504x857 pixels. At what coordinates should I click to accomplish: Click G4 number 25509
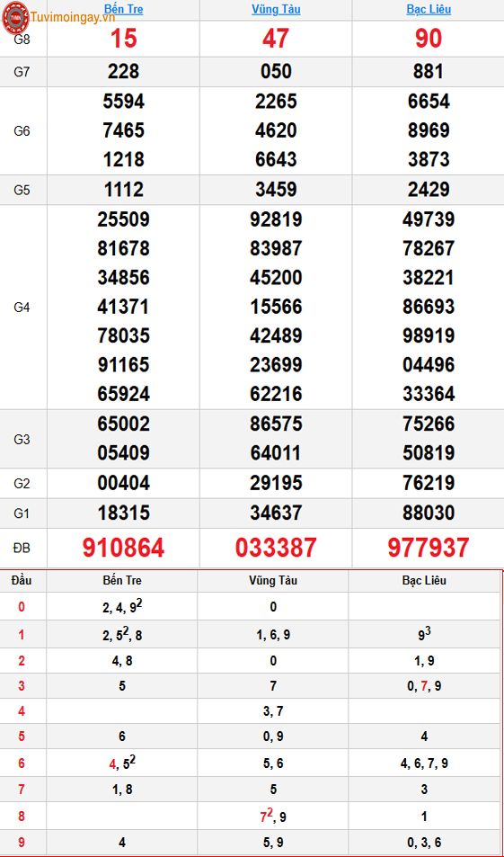click(x=123, y=219)
